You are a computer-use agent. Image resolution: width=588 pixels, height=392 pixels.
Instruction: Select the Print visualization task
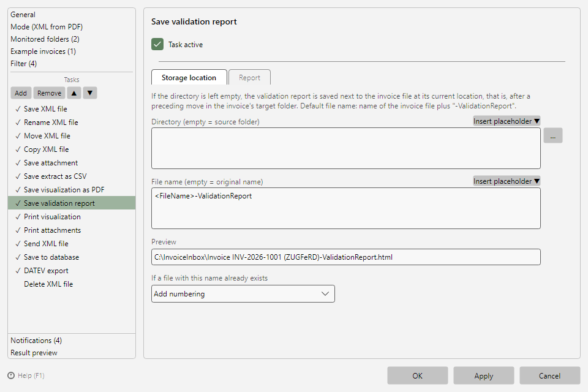[71, 217]
